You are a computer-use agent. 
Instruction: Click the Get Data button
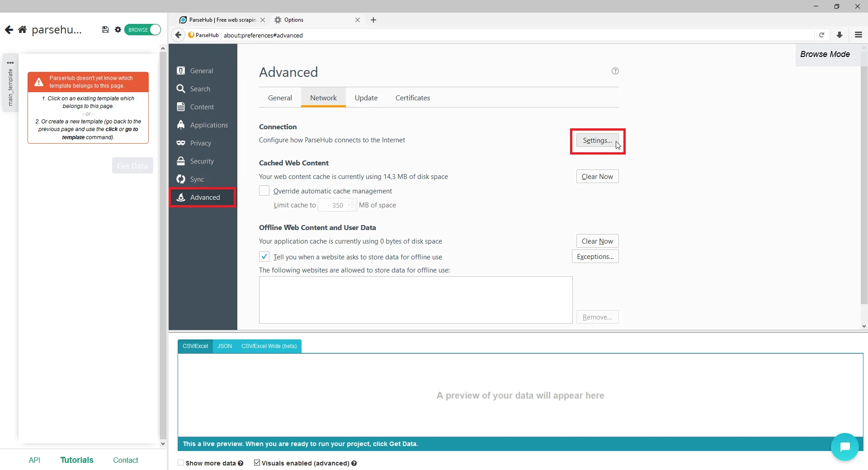coord(132,166)
